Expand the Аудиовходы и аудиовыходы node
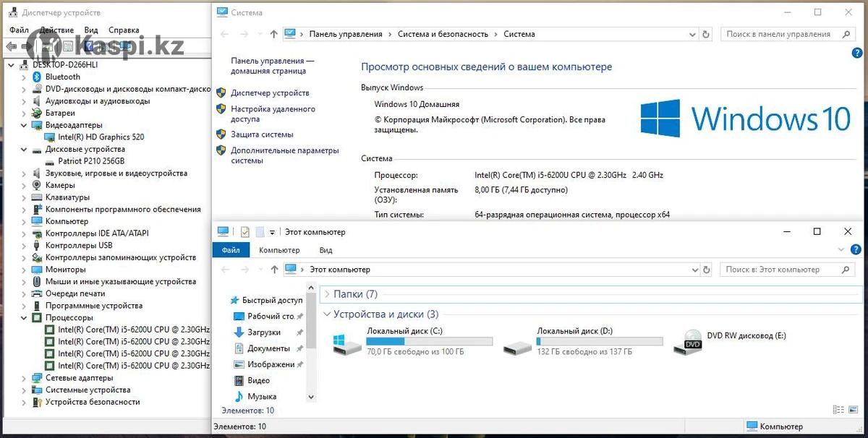The image size is (868, 438). pyautogui.click(x=25, y=101)
